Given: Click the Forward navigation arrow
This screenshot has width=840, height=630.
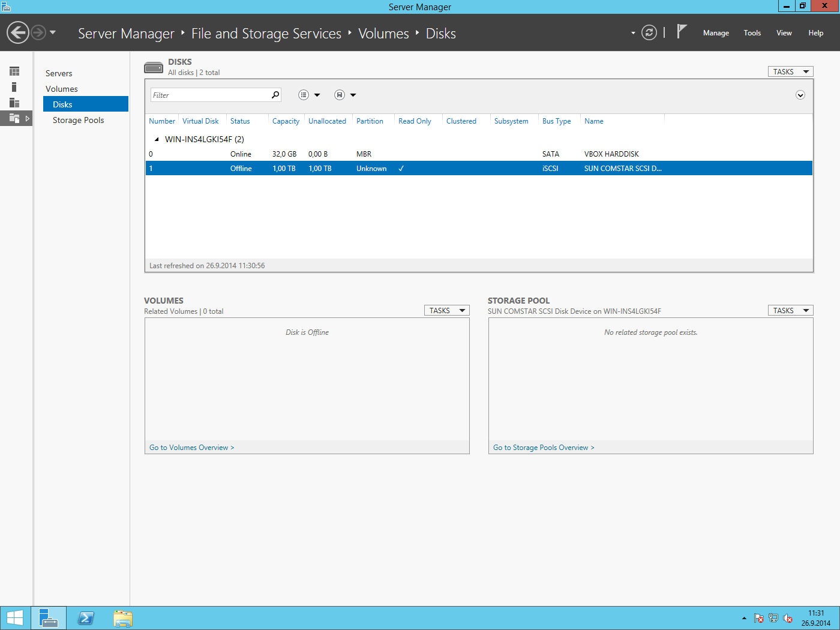Looking at the screenshot, I should tap(38, 32).
